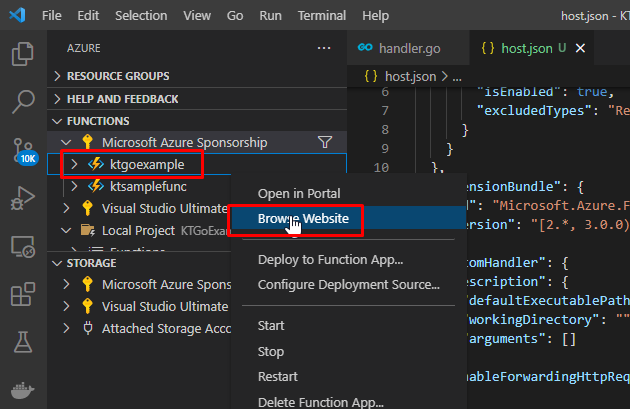Open the Explorer view in activity bar
630x409 pixels.
22,54
